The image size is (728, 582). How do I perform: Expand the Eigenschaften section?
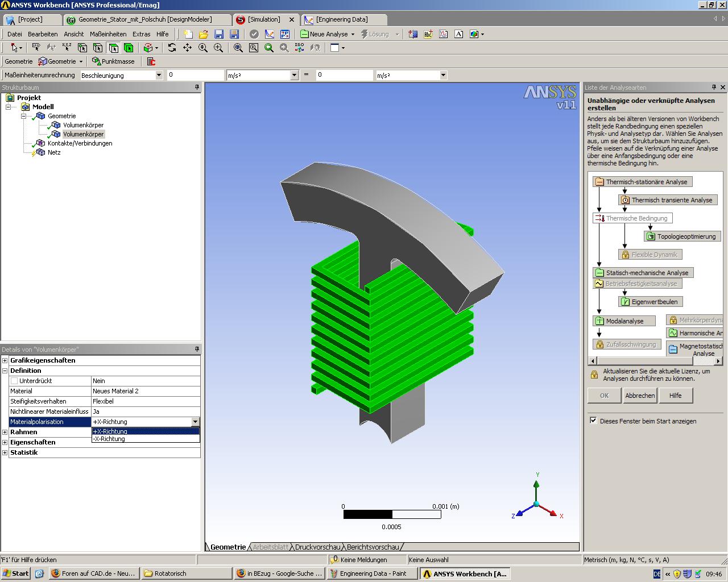5,442
